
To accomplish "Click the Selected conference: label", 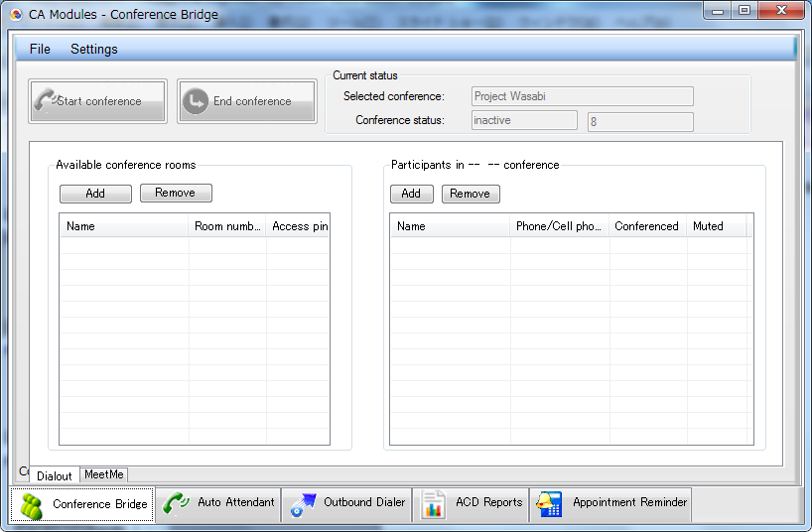I will click(x=394, y=96).
